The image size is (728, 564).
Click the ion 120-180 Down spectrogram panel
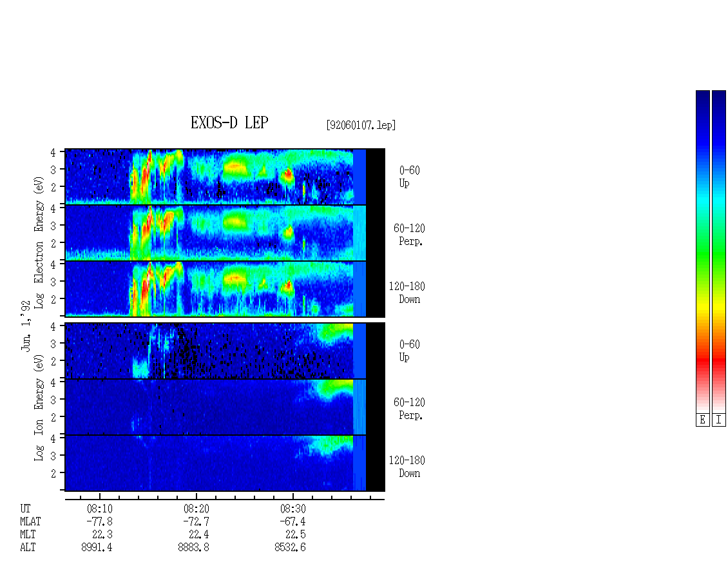225,463
